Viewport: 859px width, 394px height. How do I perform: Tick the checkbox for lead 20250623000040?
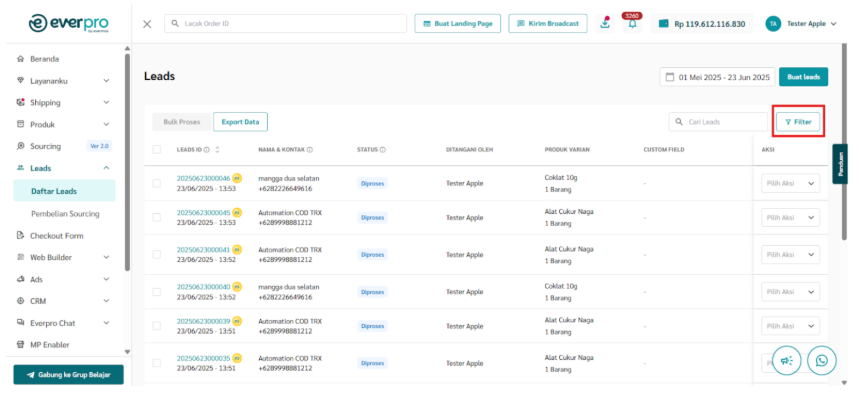pos(157,292)
